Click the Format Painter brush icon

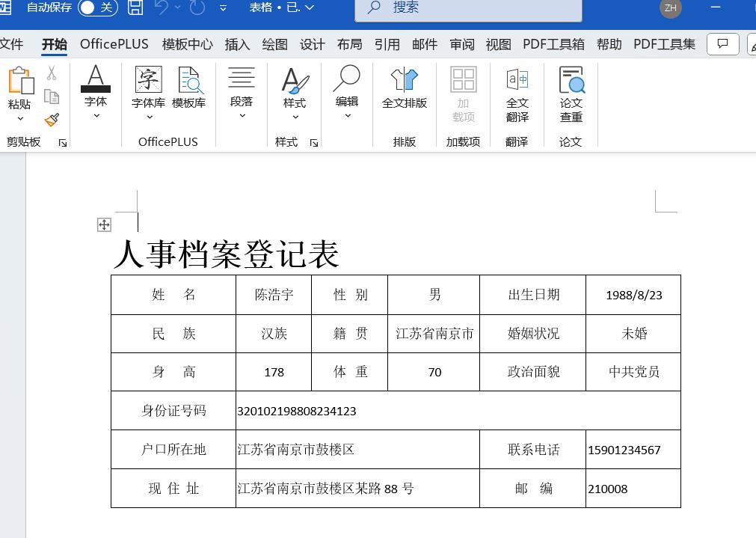(52, 120)
